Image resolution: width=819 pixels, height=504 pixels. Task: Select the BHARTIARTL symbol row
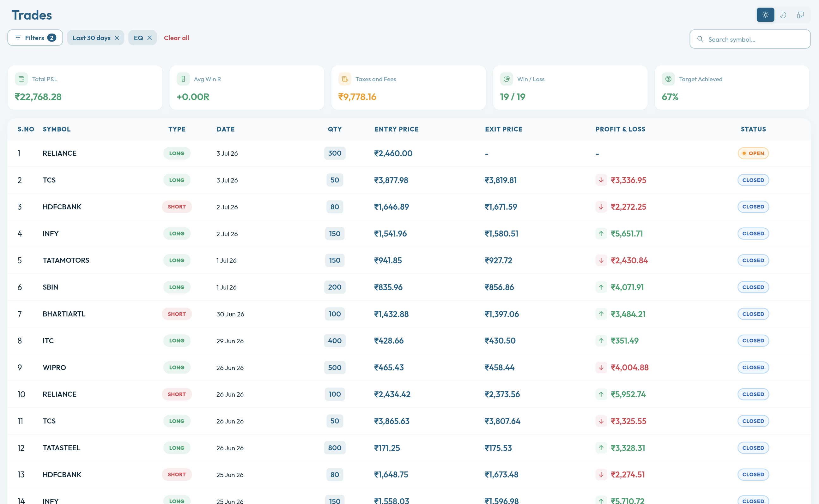(409, 314)
